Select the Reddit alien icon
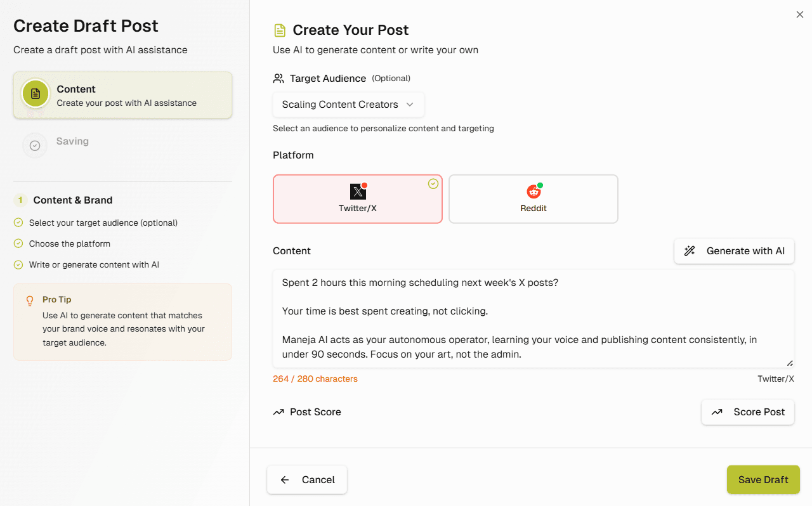Screen dimensions: 812x506 coord(533,191)
